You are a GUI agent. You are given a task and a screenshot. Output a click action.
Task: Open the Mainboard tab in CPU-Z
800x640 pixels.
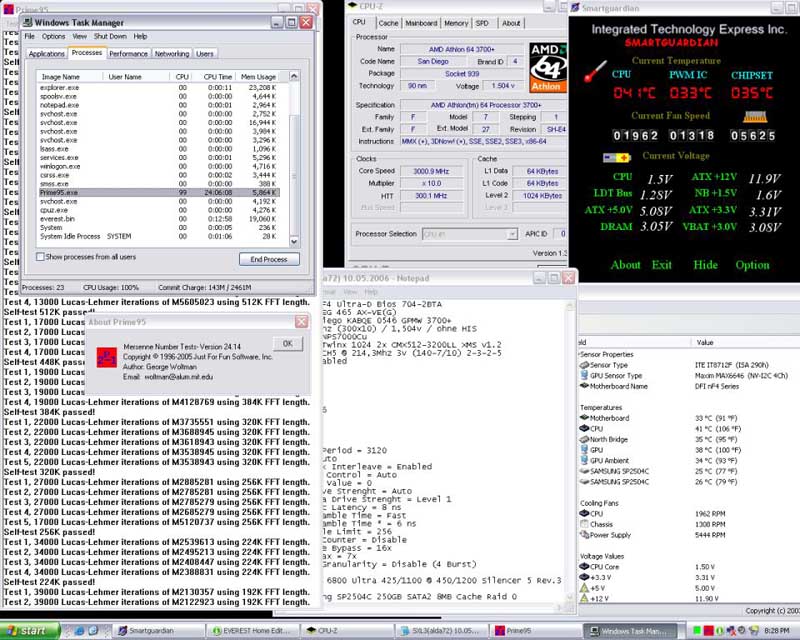(x=421, y=23)
